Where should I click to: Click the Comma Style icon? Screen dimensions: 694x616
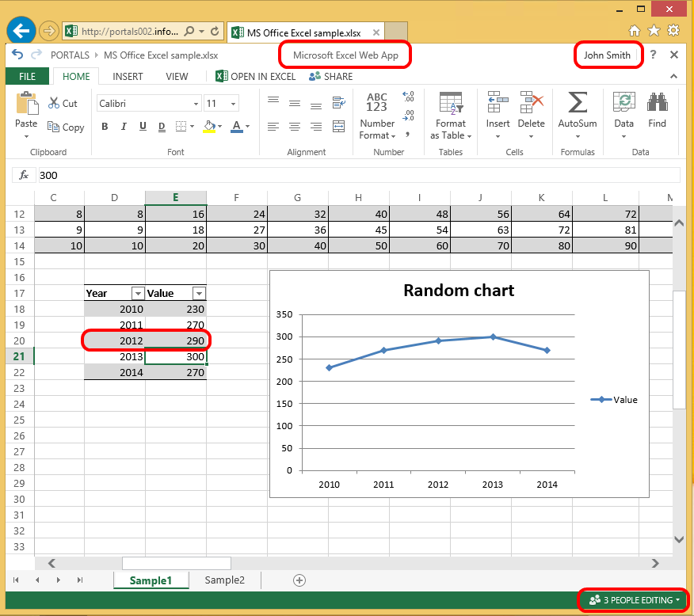click(408, 134)
